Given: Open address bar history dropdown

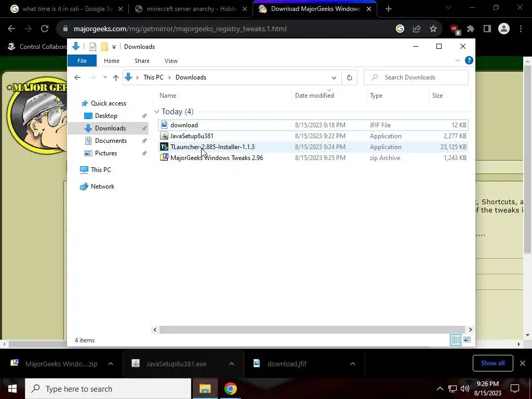Looking at the screenshot, I should coord(334,78).
